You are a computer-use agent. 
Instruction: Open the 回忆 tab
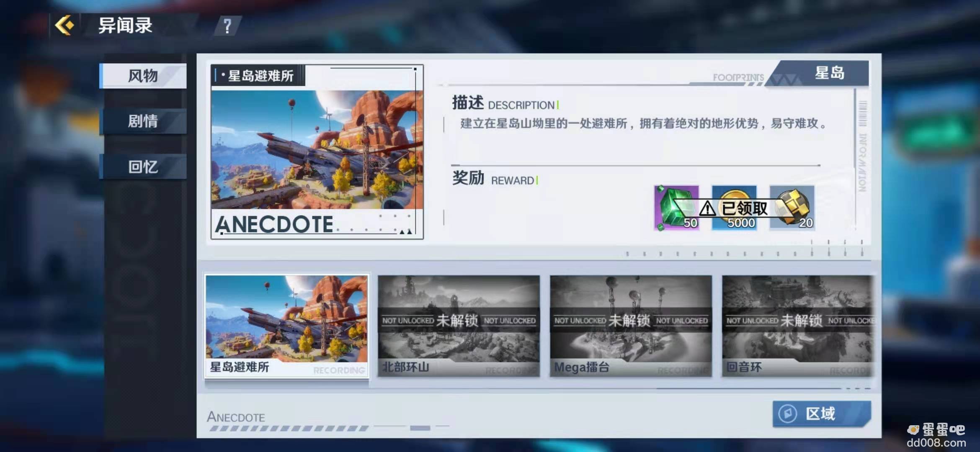(x=143, y=167)
